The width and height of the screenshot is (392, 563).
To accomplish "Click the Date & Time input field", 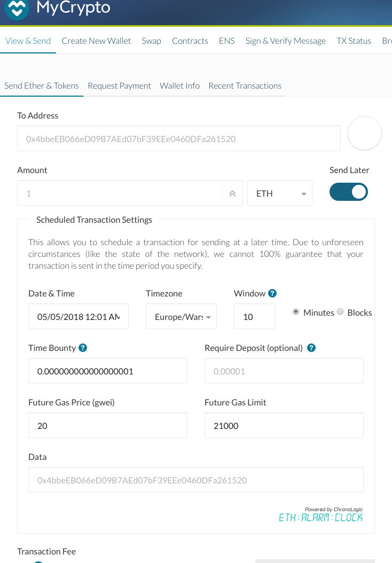I will [79, 317].
